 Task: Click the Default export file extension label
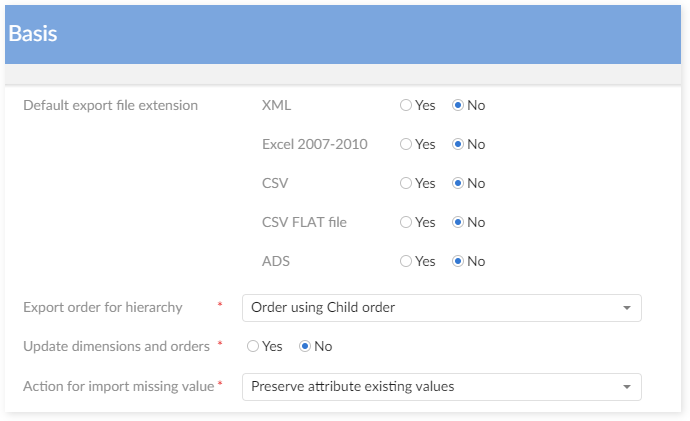coord(110,105)
